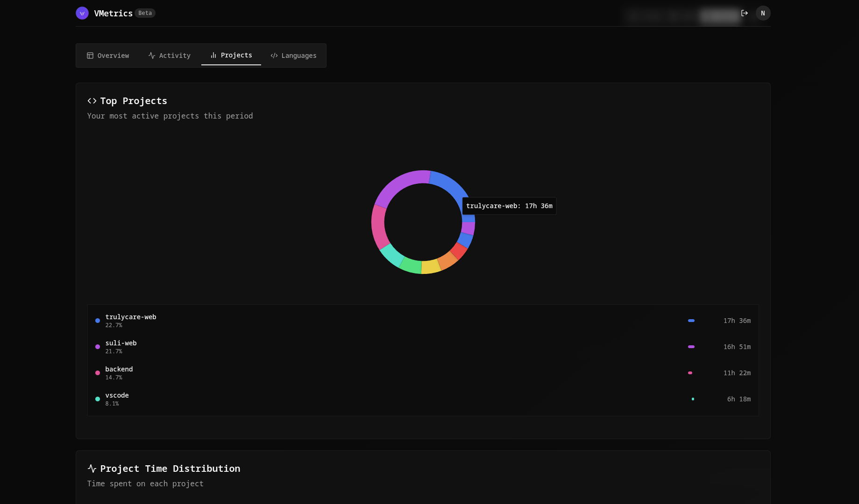Viewport: 859px width, 504px height.
Task: Click the 21.7% percentage label
Action: 114,351
